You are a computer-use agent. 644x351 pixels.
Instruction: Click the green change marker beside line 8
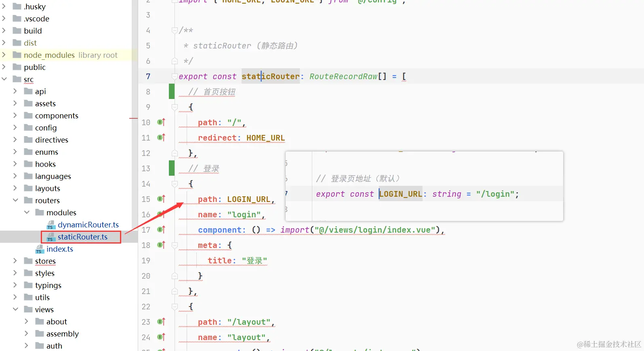[172, 92]
